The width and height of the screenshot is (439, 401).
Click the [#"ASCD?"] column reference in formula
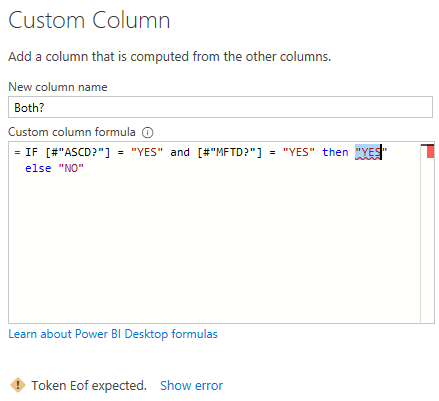78,152
